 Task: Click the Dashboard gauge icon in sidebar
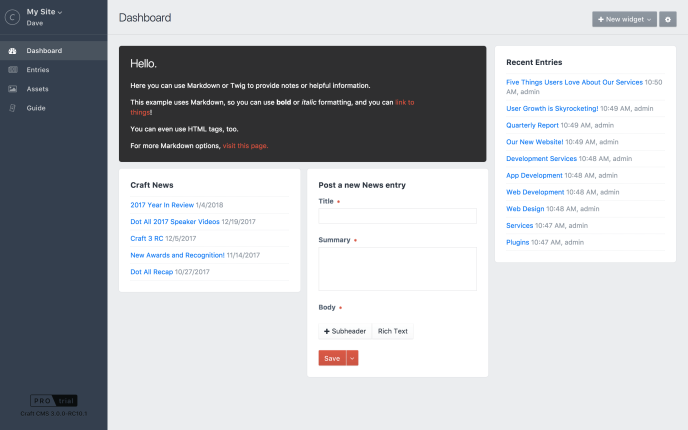[x=12, y=51]
